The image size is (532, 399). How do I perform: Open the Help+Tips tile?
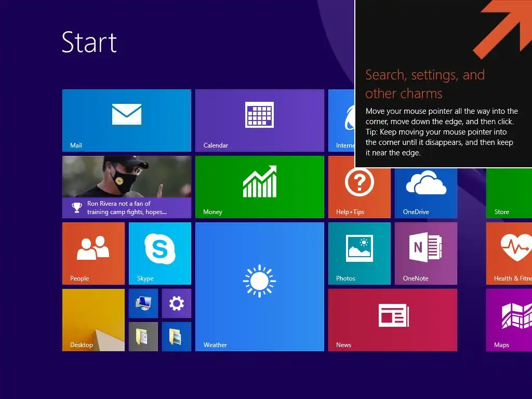coord(360,193)
